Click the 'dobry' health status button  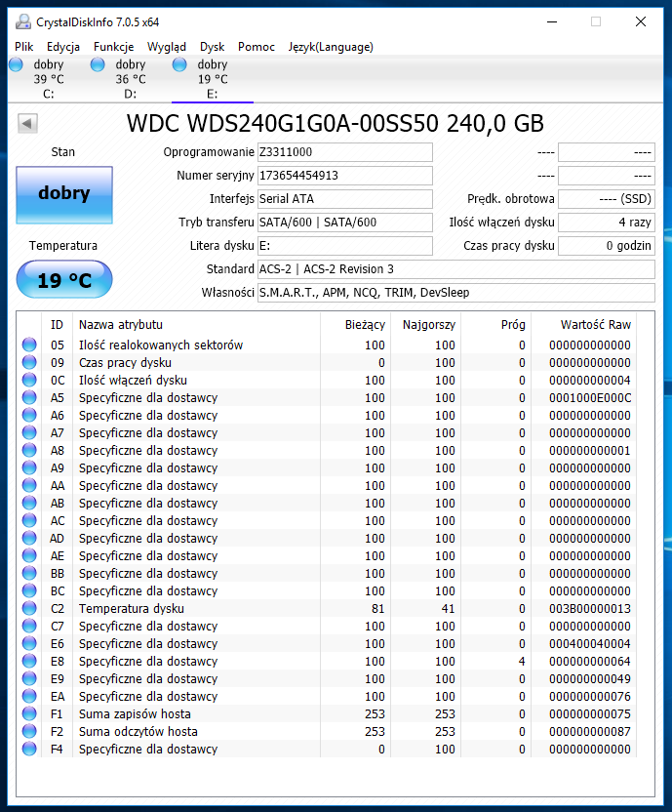[x=64, y=195]
